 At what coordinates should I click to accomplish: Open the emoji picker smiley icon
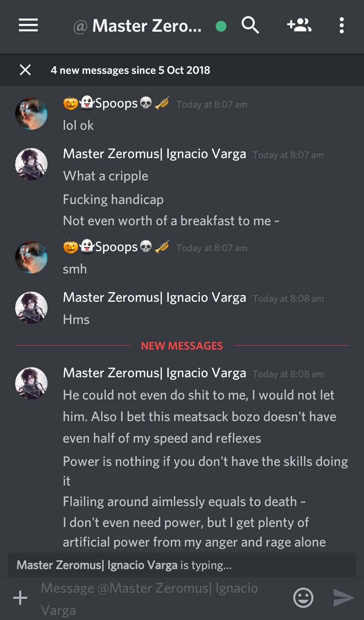pos(303,598)
